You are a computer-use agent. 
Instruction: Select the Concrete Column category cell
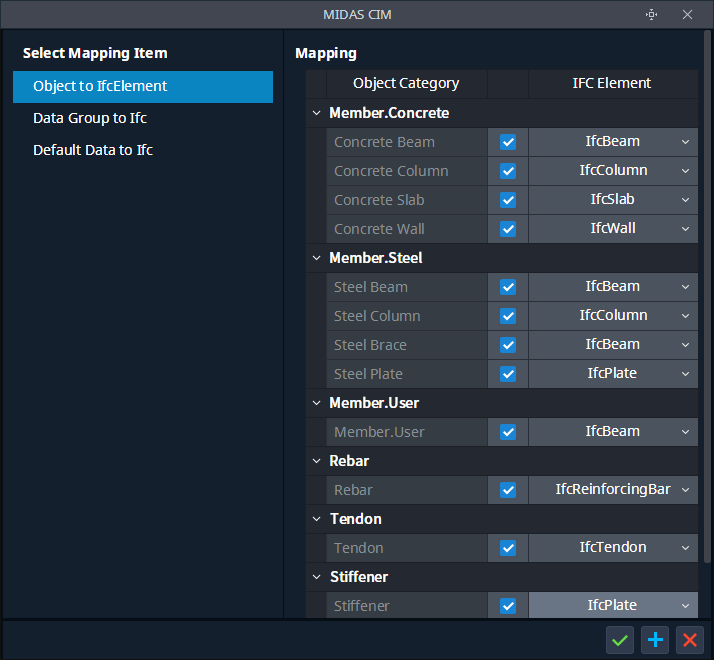407,171
